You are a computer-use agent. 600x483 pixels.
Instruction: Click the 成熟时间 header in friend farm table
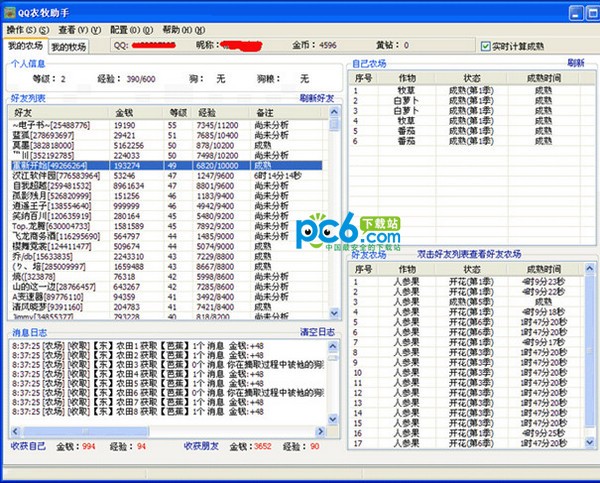tap(543, 269)
